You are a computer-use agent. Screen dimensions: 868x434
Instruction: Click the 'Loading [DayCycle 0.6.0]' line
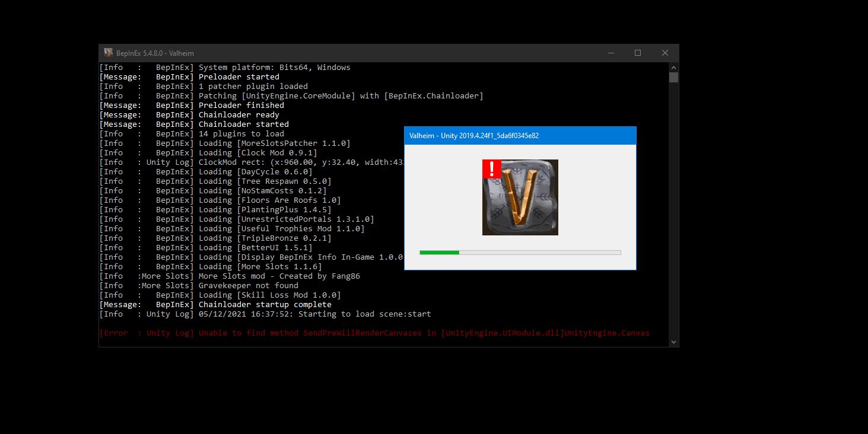[x=206, y=172]
